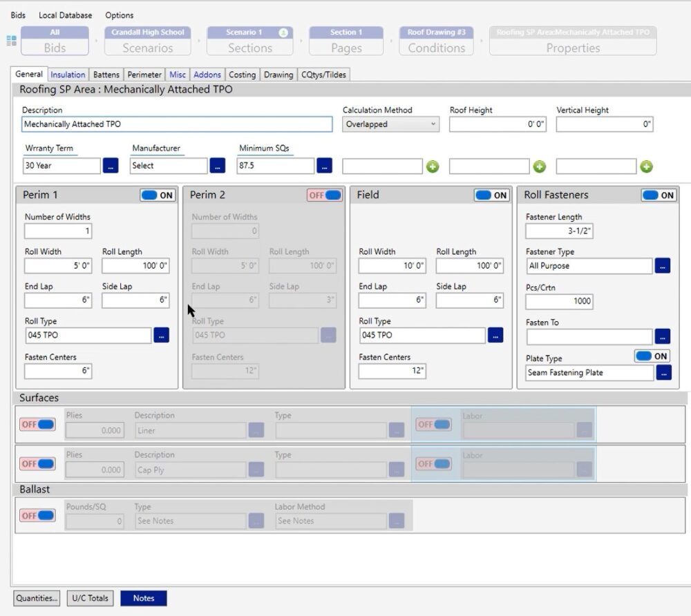This screenshot has height=616, width=691.
Task: Turn off the Perim 1 toggle
Action: [158, 195]
